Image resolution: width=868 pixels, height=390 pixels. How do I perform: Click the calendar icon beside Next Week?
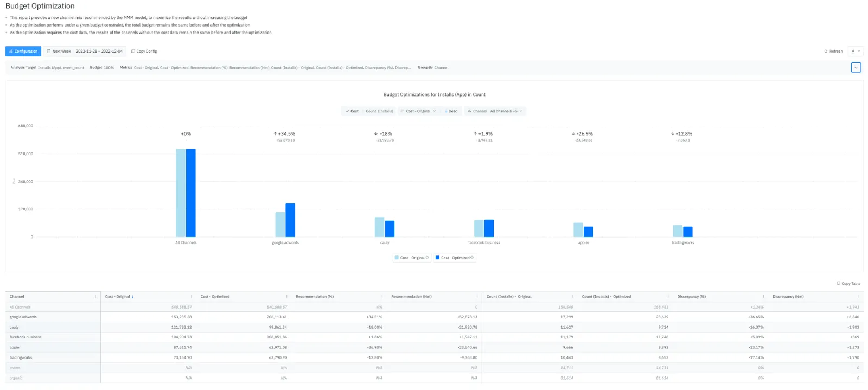[49, 52]
